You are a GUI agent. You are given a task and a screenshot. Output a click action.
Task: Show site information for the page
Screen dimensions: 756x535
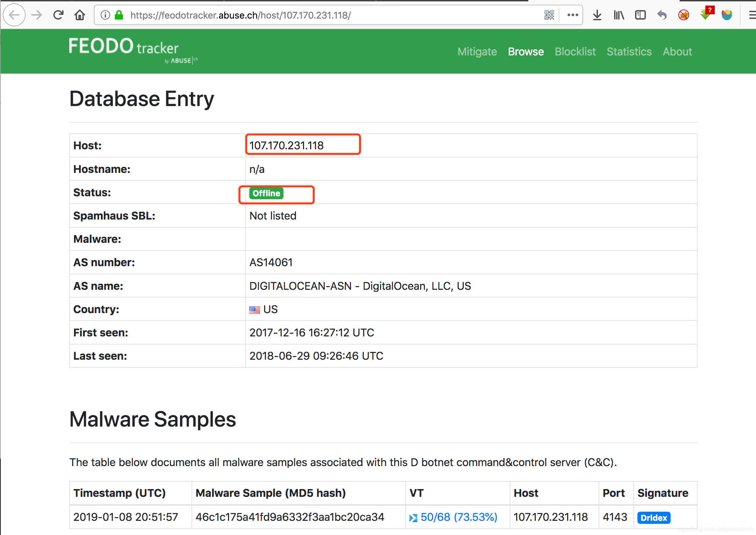coord(105,15)
